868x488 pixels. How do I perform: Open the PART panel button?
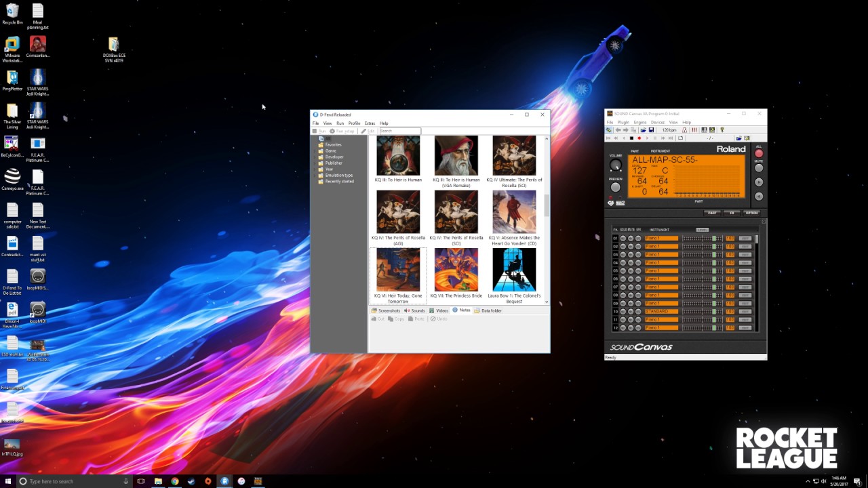tap(712, 213)
